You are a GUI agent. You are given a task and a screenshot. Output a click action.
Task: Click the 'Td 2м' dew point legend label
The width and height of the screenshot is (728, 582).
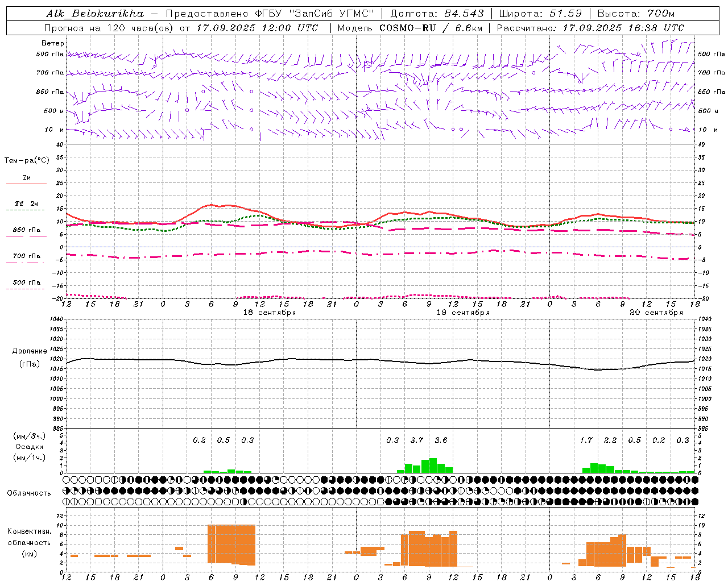pos(26,203)
